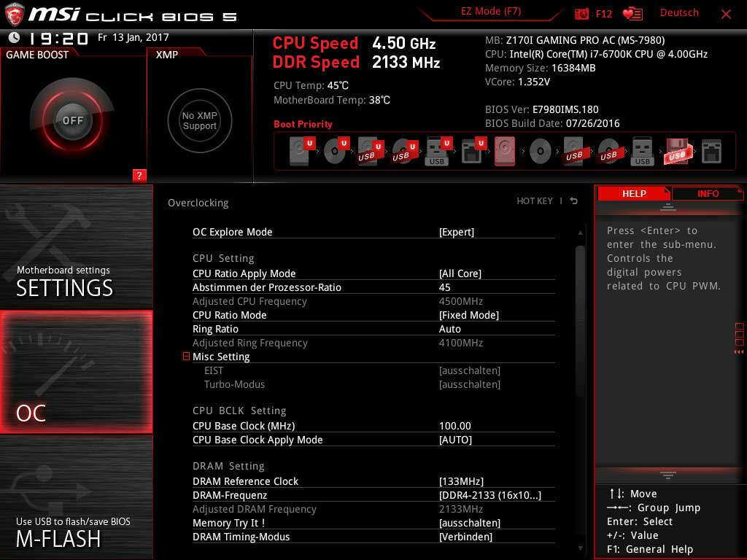747x560 pixels.
Task: Toggle the Turbo-Modus ausschalten setting
Action: click(x=469, y=384)
